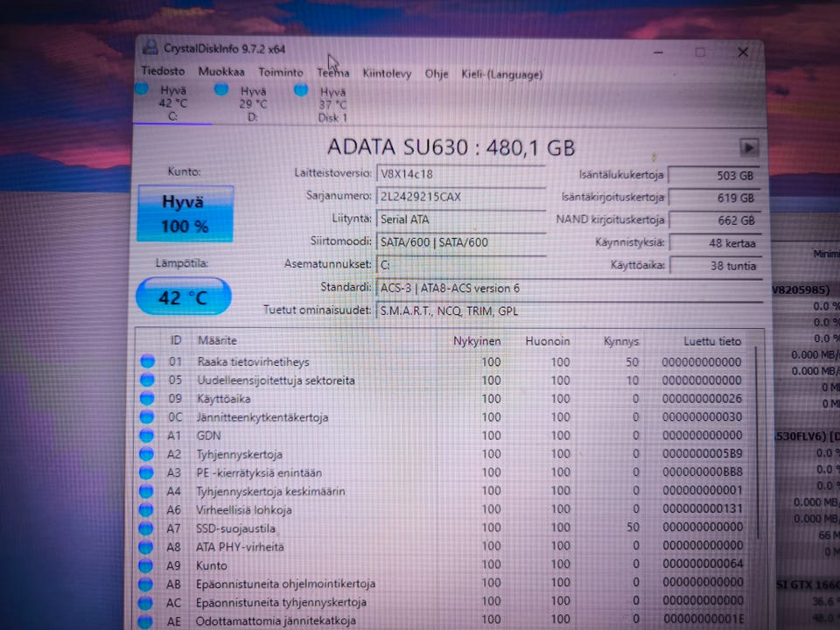Click the blue status icon of row 0C
840x630 pixels.
point(147,416)
